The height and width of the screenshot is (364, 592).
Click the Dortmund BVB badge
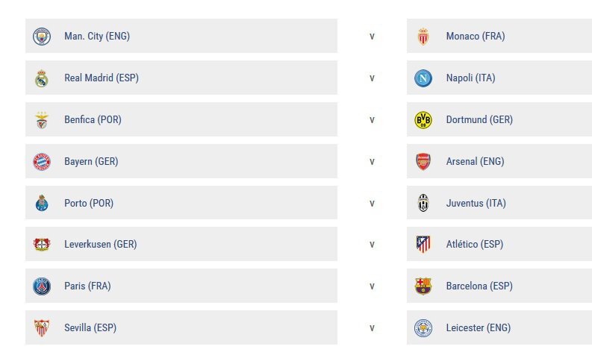coord(423,120)
